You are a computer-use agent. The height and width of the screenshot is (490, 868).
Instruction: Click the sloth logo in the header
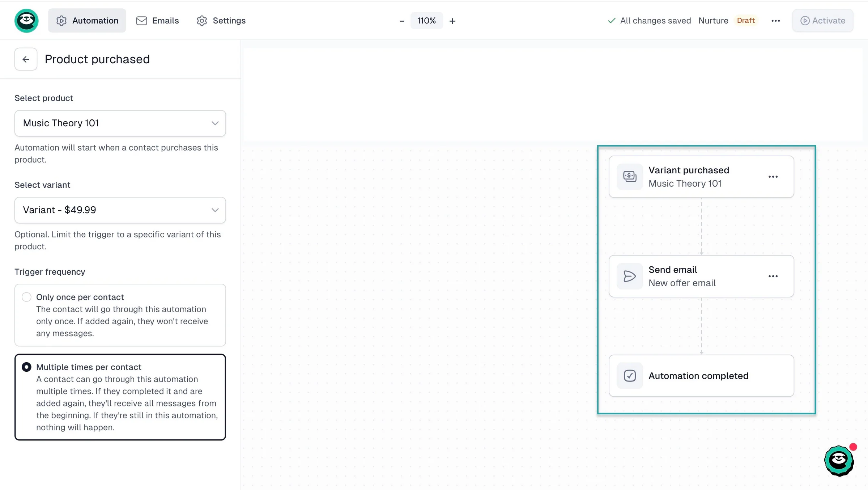(x=26, y=21)
